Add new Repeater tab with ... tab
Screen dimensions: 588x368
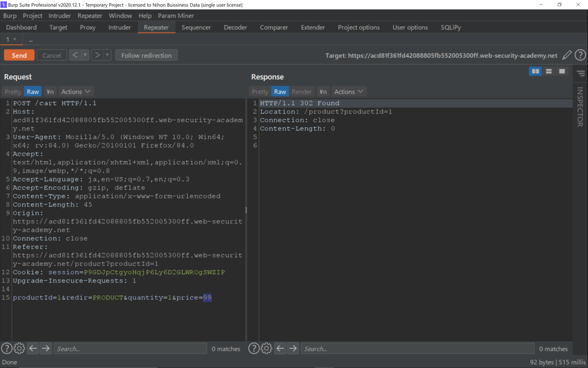coord(30,40)
